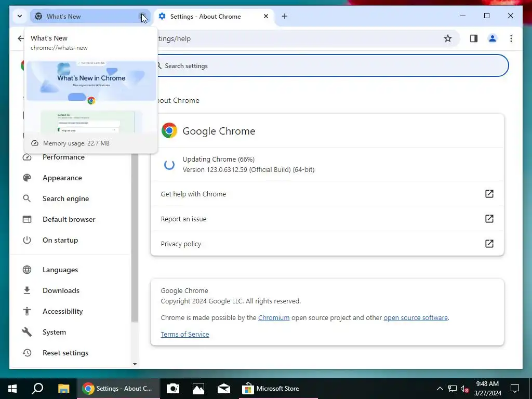Screen dimensions: 532x399
Task: Click the Default browser window icon
Action: [27, 219]
